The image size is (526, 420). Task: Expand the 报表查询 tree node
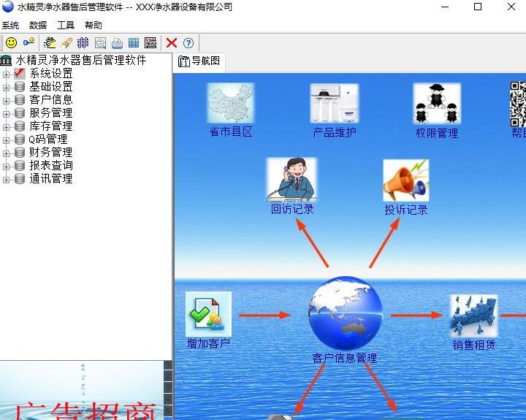(x=6, y=167)
